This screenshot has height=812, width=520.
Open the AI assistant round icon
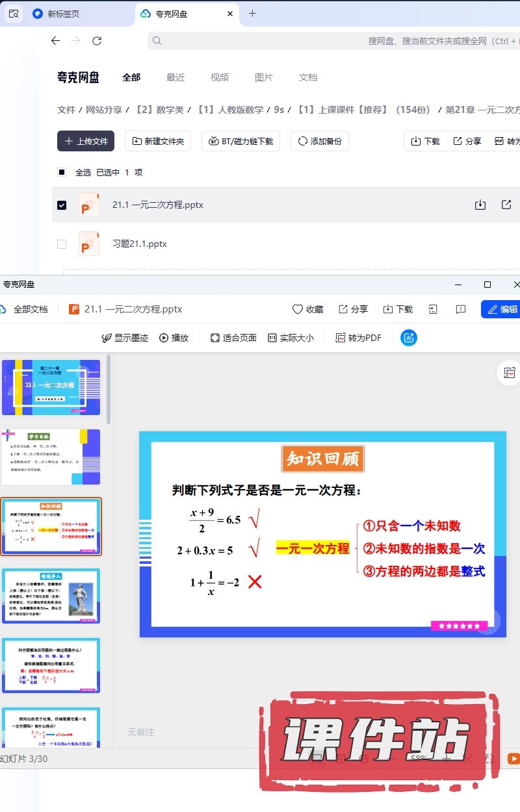pyautogui.click(x=409, y=338)
